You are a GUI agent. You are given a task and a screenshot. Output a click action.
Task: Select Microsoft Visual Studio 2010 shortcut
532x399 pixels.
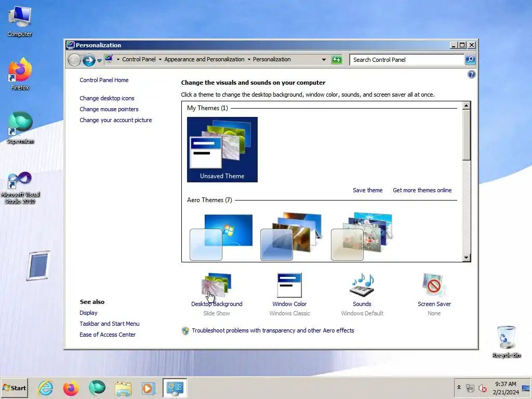[x=20, y=188]
